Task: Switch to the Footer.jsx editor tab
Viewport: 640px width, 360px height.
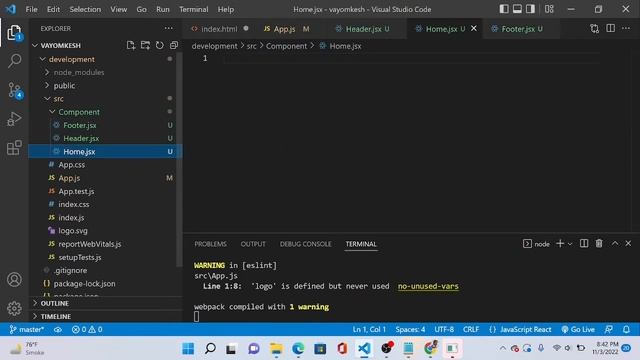Action: 518,29
